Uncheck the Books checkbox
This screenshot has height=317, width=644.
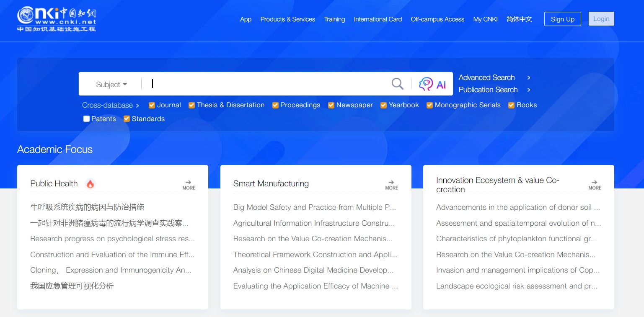coord(511,105)
